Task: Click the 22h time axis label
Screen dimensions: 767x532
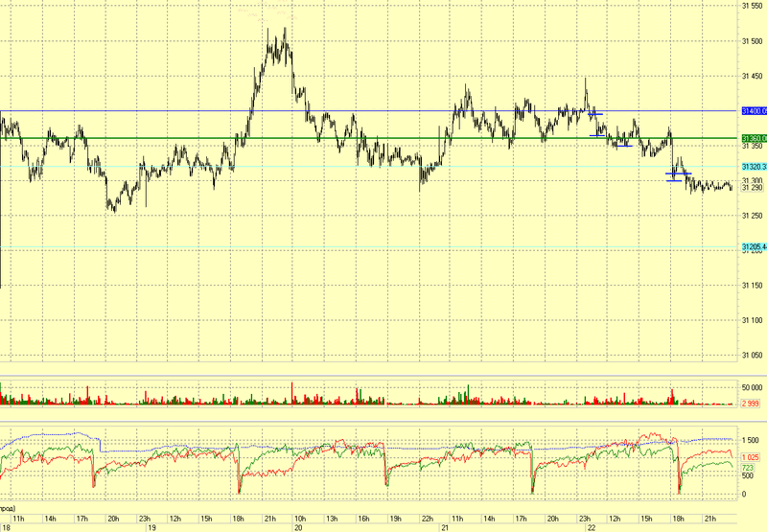Action: coord(427,519)
